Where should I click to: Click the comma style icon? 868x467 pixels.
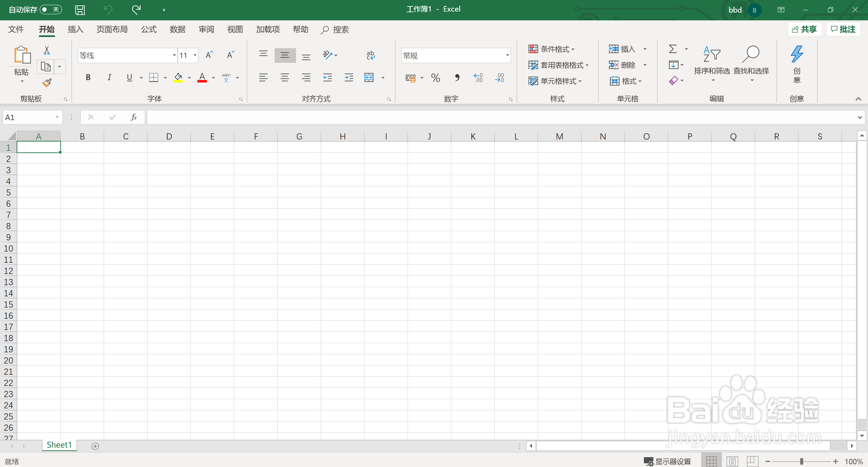(457, 78)
